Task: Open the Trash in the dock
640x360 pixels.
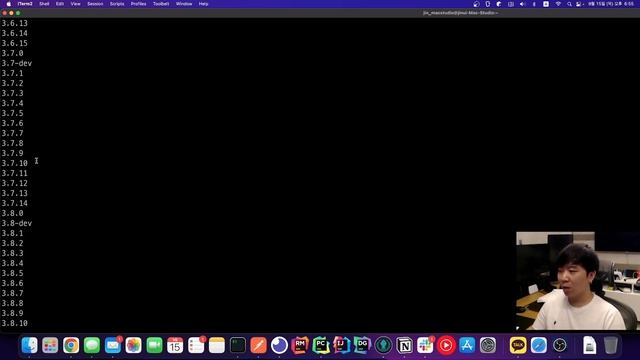Action: (x=611, y=345)
